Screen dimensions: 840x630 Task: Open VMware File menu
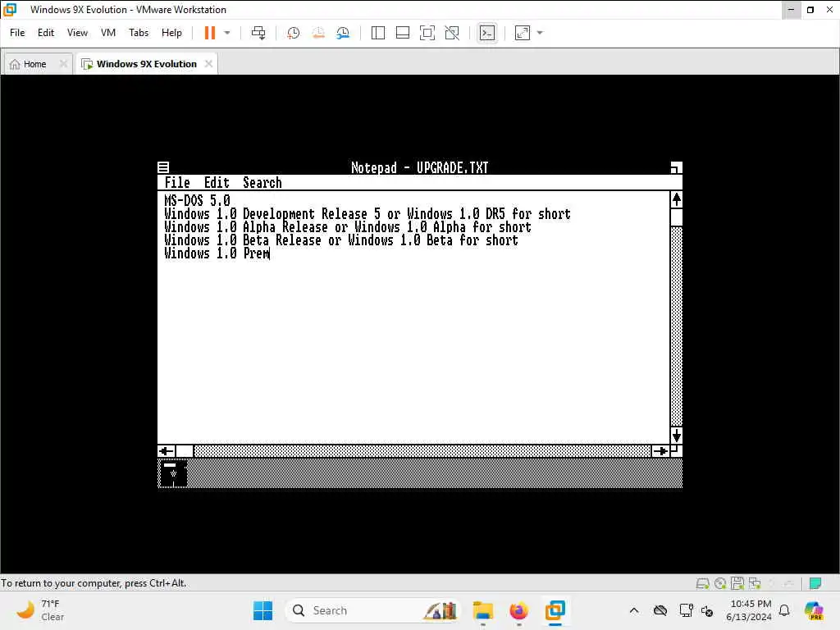click(x=17, y=33)
